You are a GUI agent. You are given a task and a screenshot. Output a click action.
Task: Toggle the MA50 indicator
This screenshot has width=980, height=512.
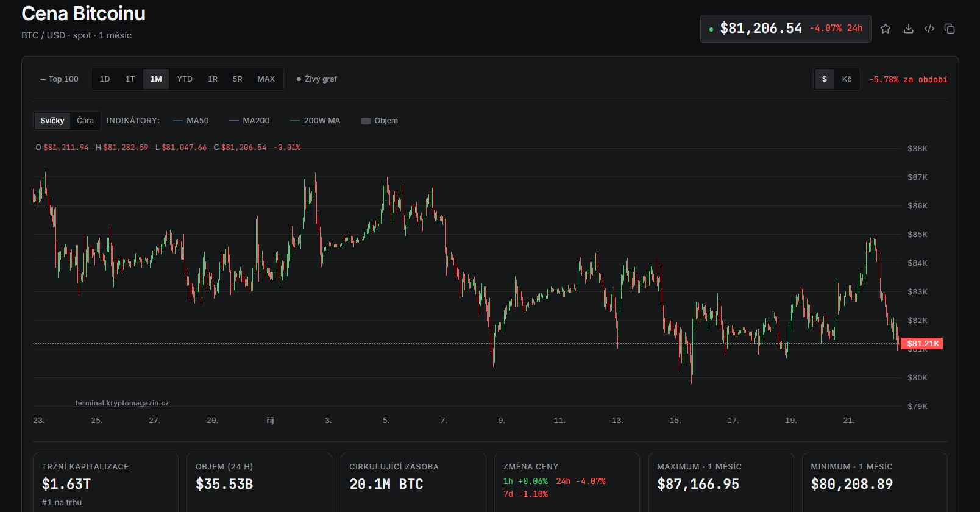point(191,121)
